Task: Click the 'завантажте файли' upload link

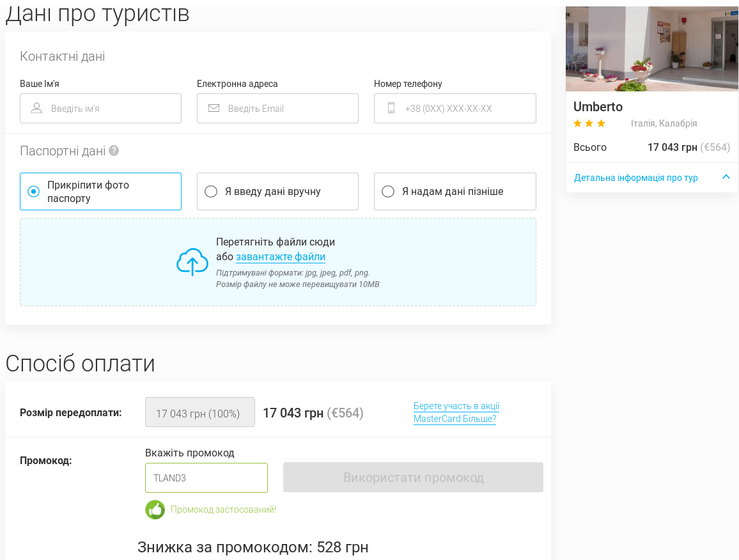Action: (x=281, y=257)
